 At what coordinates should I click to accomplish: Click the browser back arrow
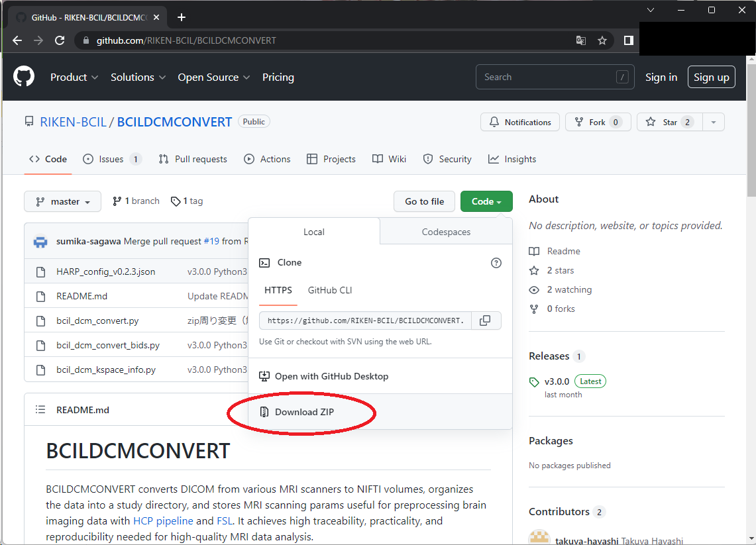pos(17,40)
